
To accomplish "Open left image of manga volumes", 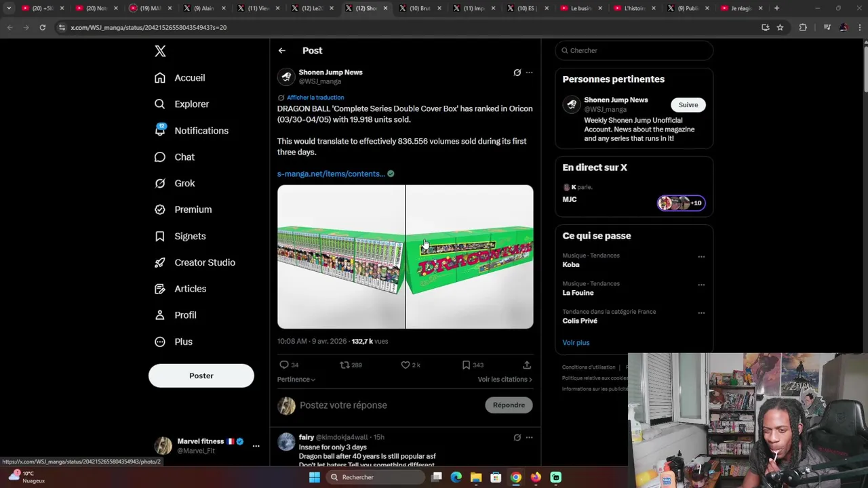I will click(x=341, y=257).
